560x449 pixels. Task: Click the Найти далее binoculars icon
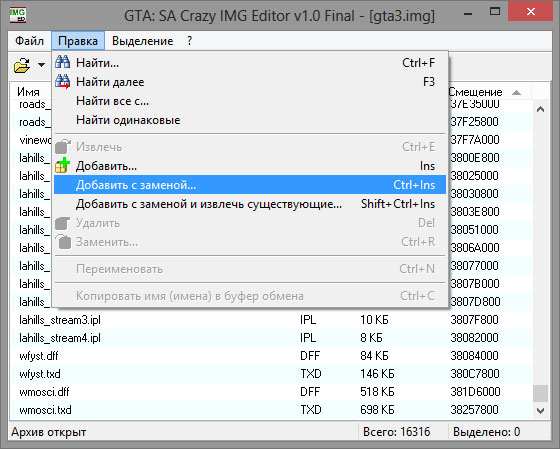(62, 82)
